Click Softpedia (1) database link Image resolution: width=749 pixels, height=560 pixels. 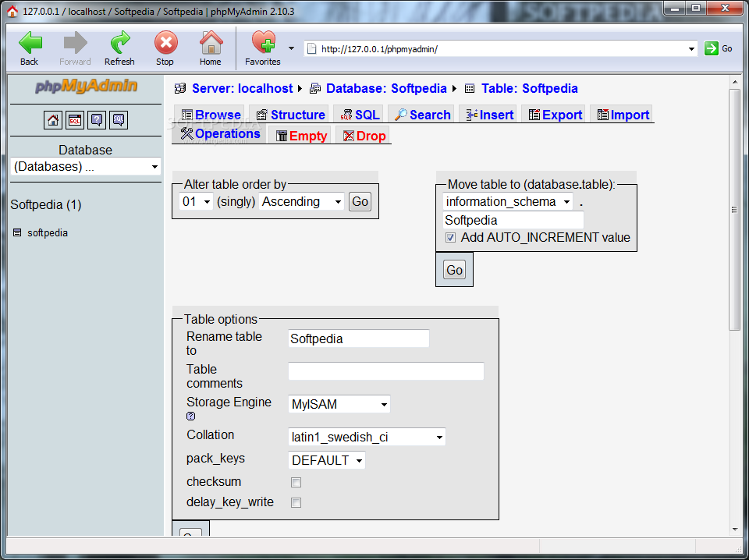pos(46,205)
